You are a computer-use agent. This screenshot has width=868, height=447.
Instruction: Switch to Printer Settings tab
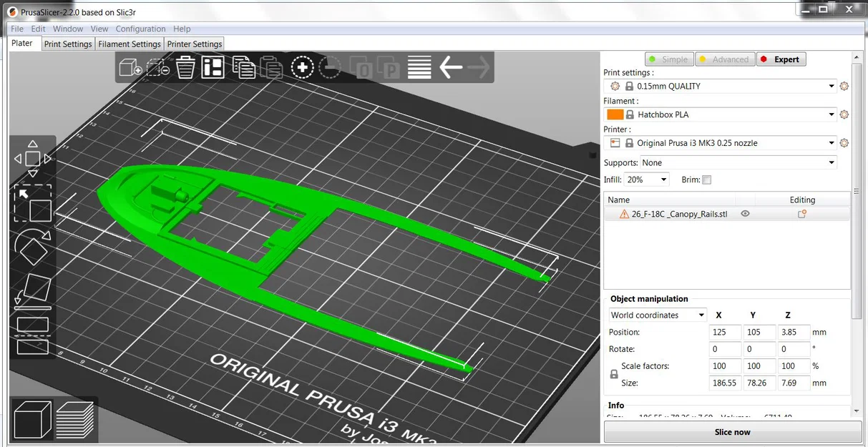pyautogui.click(x=195, y=44)
